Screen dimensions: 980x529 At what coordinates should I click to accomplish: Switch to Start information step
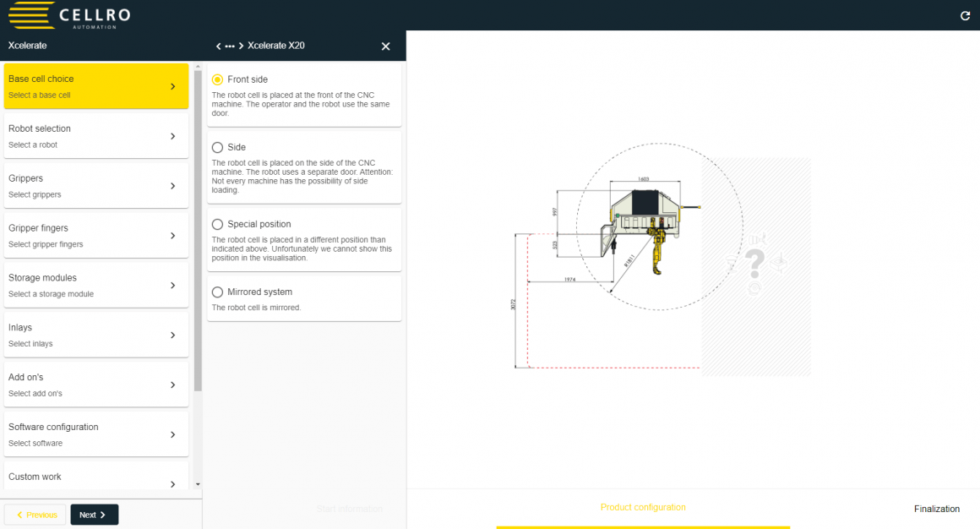click(350, 509)
